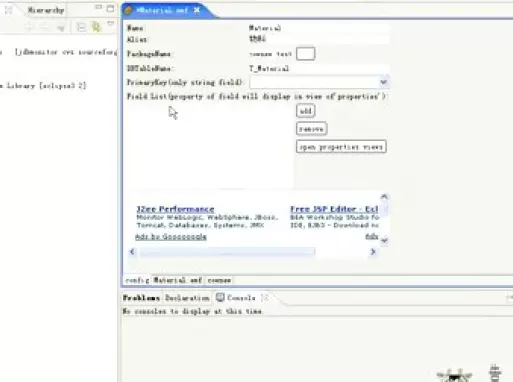This screenshot has height=382, width=513.
Task: Open the J2ee Performance ad link
Action: pos(175,209)
